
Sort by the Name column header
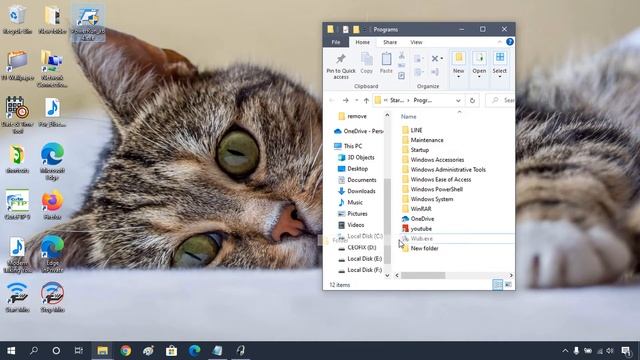[409, 117]
